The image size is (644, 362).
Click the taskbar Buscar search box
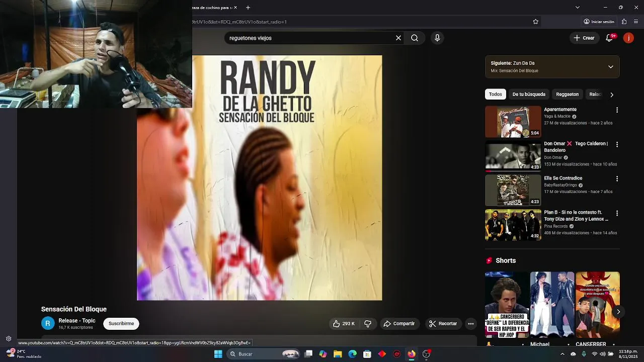264,354
